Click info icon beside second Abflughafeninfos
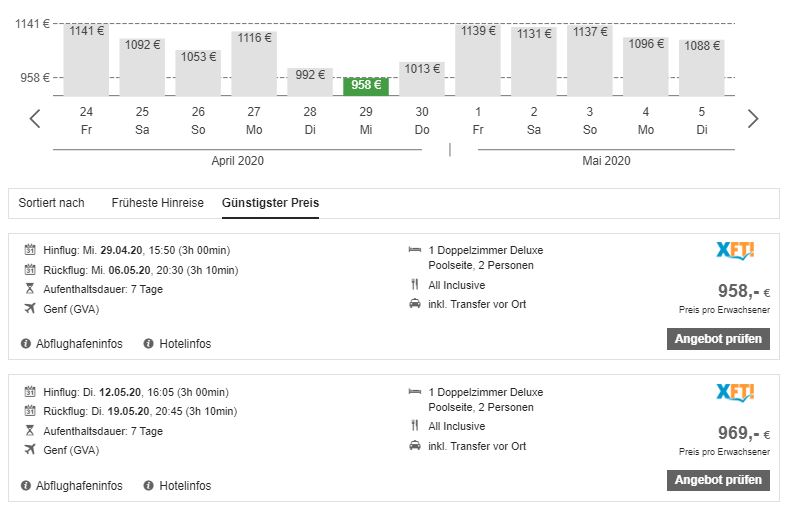Viewport: 790px width, 509px height. click(26, 486)
